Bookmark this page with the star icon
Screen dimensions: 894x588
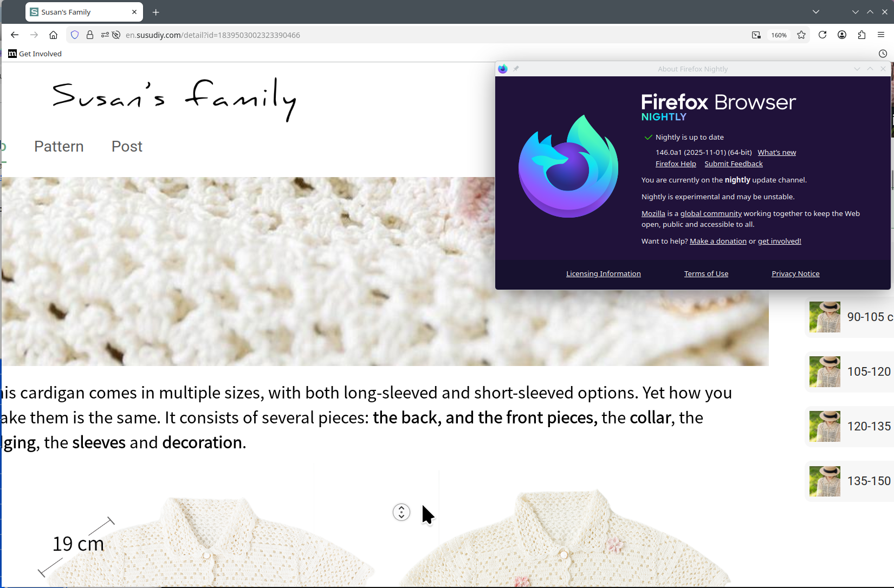[801, 35]
